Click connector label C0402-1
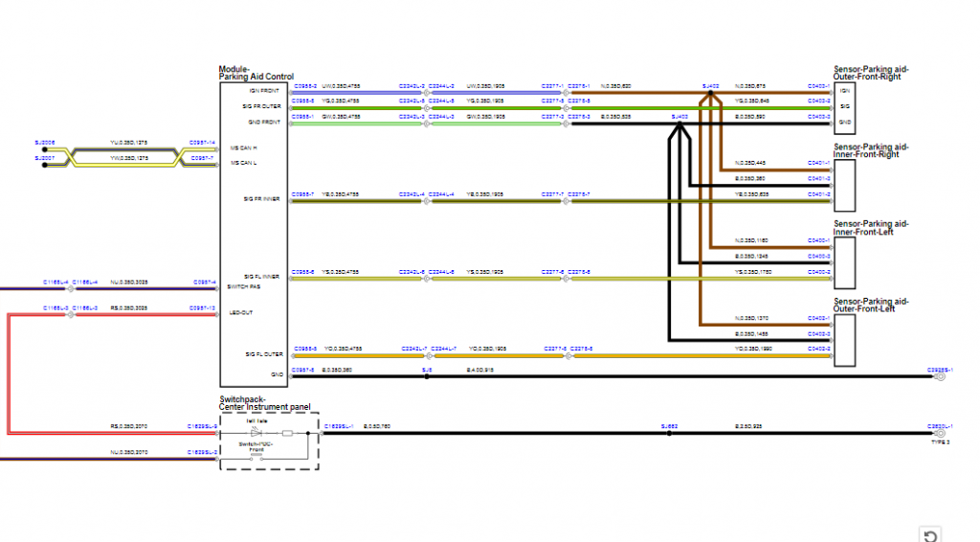Image resolution: width=980 pixels, height=542 pixels. pyautogui.click(x=819, y=318)
